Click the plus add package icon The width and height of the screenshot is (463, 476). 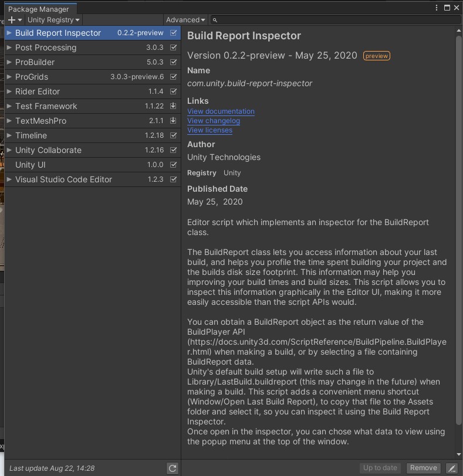pos(12,20)
